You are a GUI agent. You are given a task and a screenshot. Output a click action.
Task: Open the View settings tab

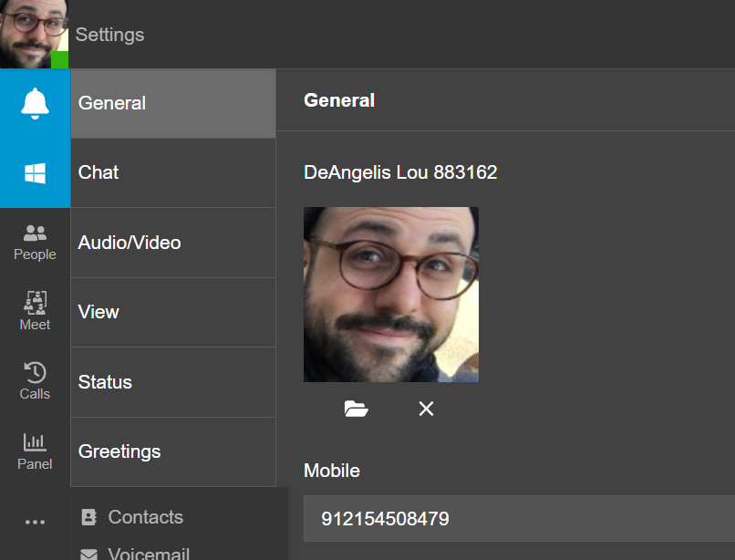point(173,312)
